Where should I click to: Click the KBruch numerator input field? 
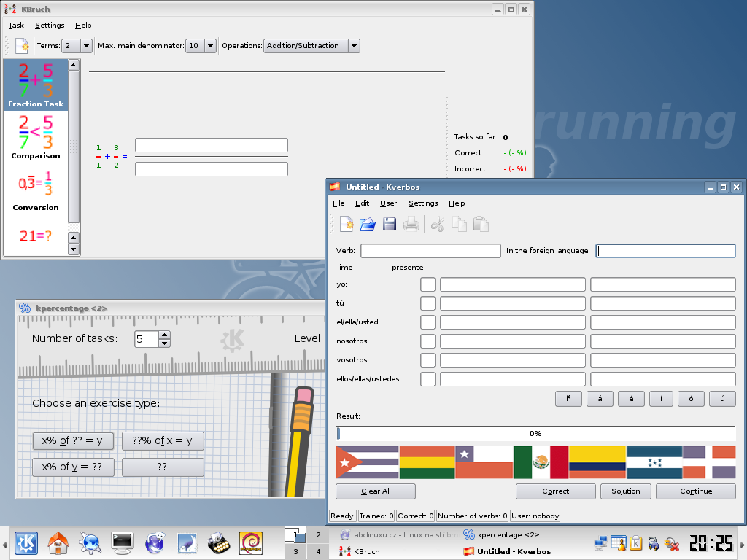point(212,145)
